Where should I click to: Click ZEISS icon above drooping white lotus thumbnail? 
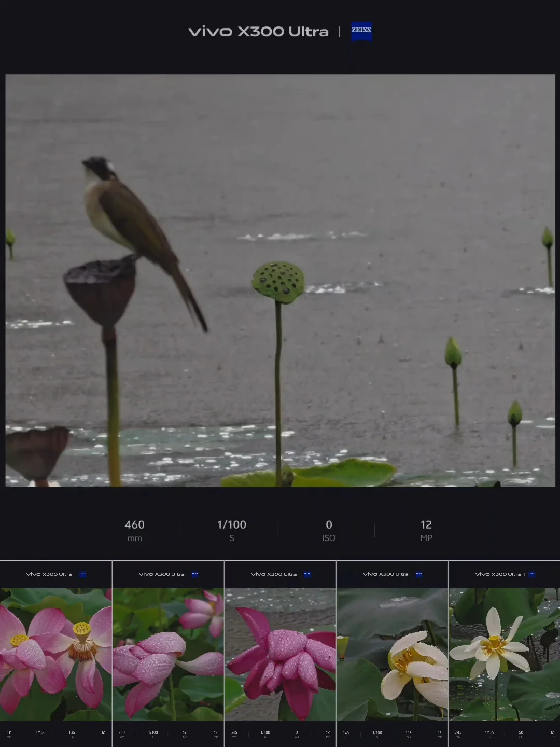[x=419, y=574]
